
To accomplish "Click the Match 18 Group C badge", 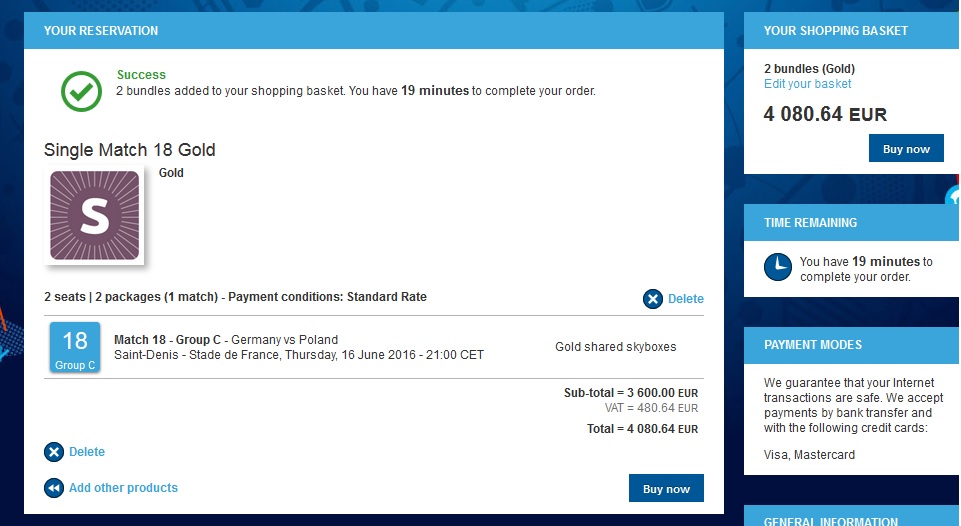I will pyautogui.click(x=75, y=348).
